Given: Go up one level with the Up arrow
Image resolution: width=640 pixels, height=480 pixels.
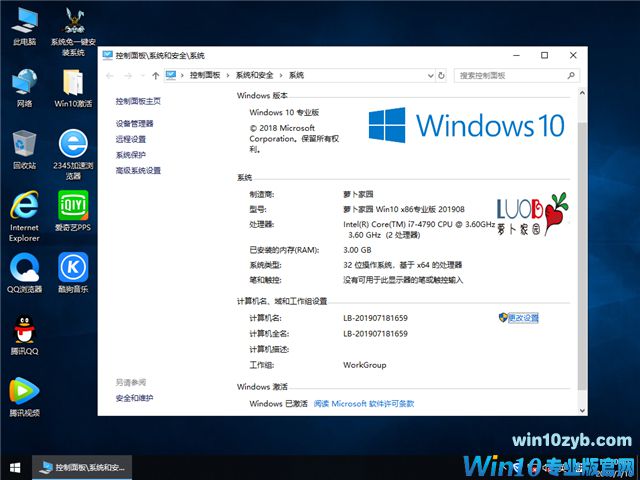Looking at the screenshot, I should tap(156, 76).
